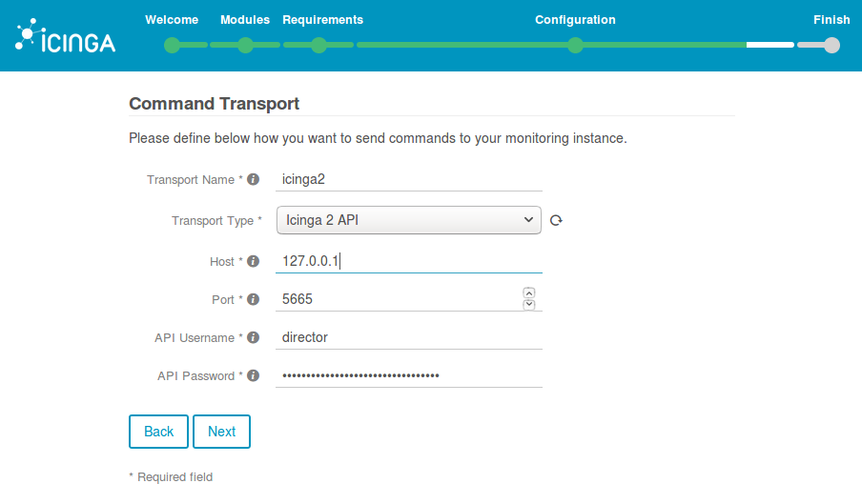Go to the Configuration wizard step

click(575, 45)
